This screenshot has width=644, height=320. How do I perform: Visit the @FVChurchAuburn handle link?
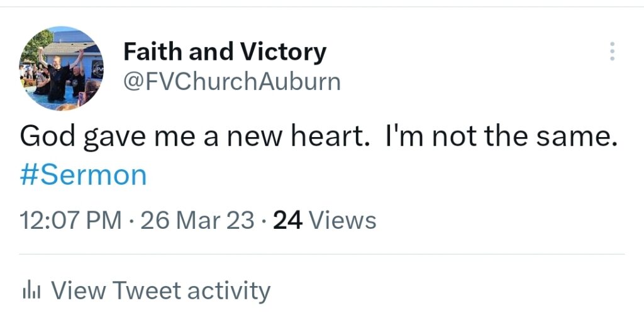(x=231, y=82)
